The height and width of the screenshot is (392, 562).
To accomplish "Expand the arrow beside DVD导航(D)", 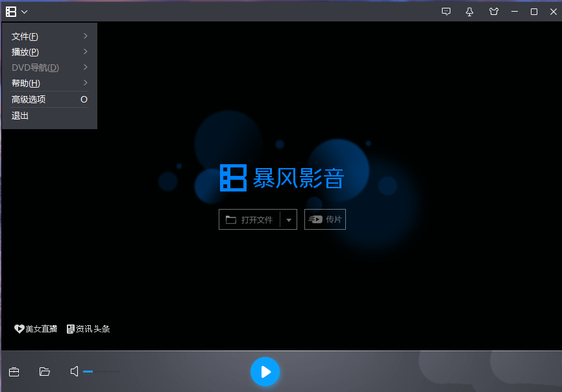I will coord(85,67).
